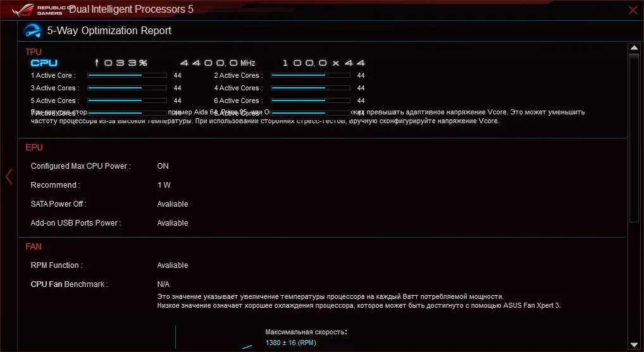Screen dimensions: 644x352
Task: Click the ASUS Fan Xpert 3 cooling description
Action: [359, 301]
